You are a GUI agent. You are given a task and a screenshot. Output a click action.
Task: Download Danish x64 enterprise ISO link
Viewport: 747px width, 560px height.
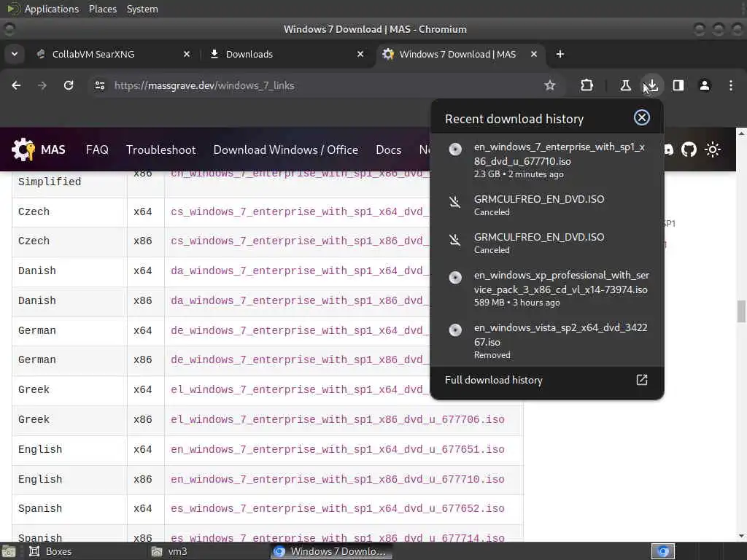[x=300, y=271]
